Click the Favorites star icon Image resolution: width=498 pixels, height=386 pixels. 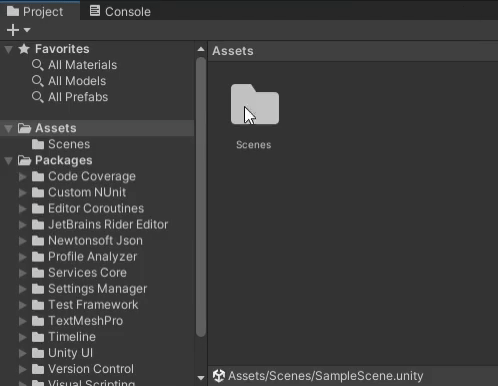(x=24, y=49)
